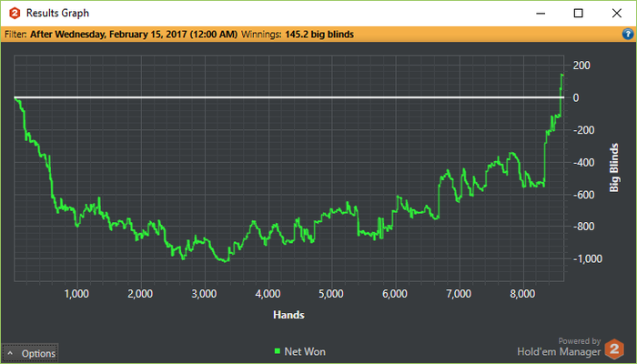Click the 4,000 hands axis label

tap(268, 294)
